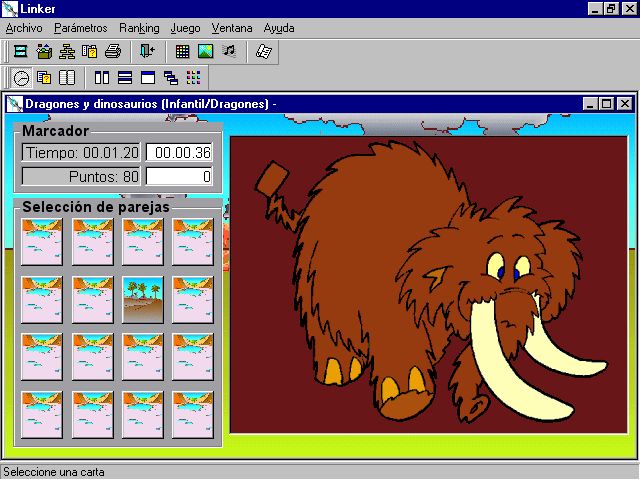The width and height of the screenshot is (640, 480).
Task: Toggle the music notes sound icon
Action: tap(228, 51)
